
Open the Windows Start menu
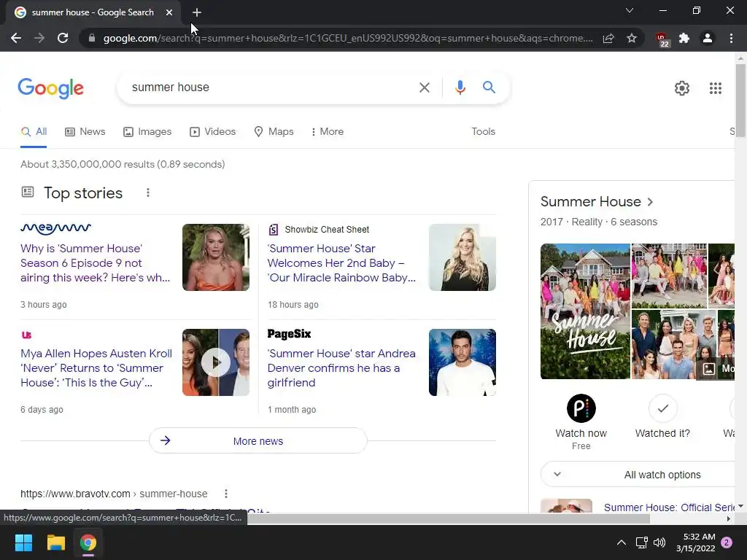[x=23, y=542]
